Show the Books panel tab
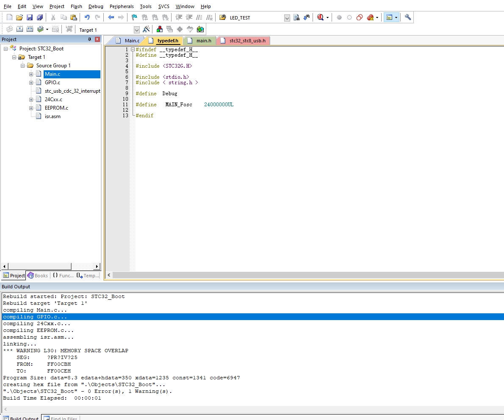This screenshot has width=504, height=420. pos(38,275)
